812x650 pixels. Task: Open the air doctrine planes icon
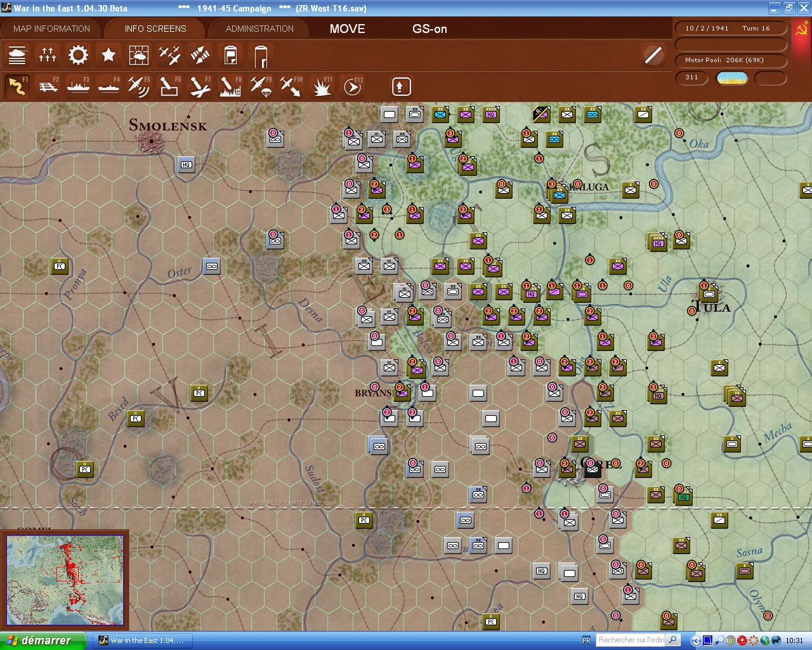(169, 55)
